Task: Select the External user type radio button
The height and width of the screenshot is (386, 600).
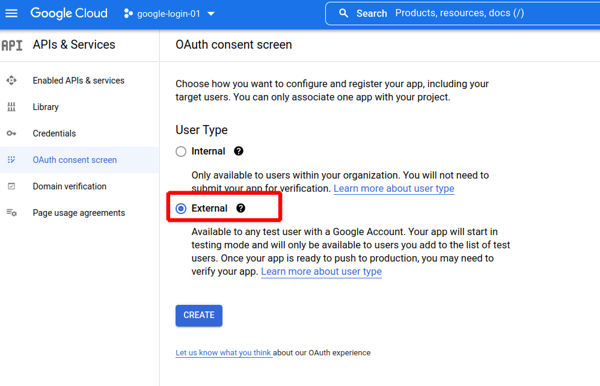Action: pos(181,208)
